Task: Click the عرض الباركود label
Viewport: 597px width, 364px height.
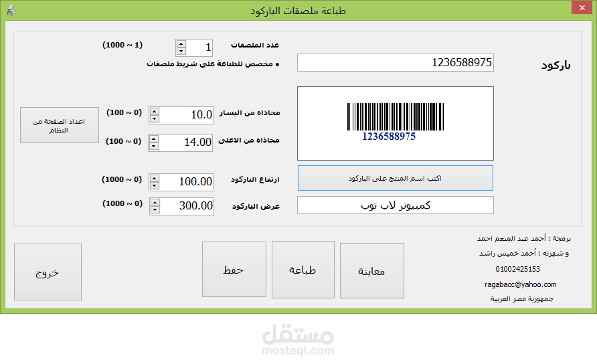Action: [256, 206]
